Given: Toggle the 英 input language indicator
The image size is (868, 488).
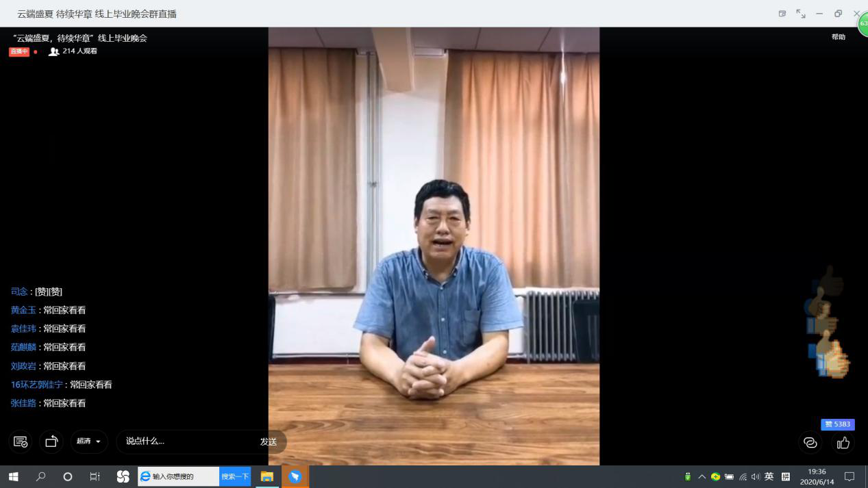Looking at the screenshot, I should coord(769,477).
